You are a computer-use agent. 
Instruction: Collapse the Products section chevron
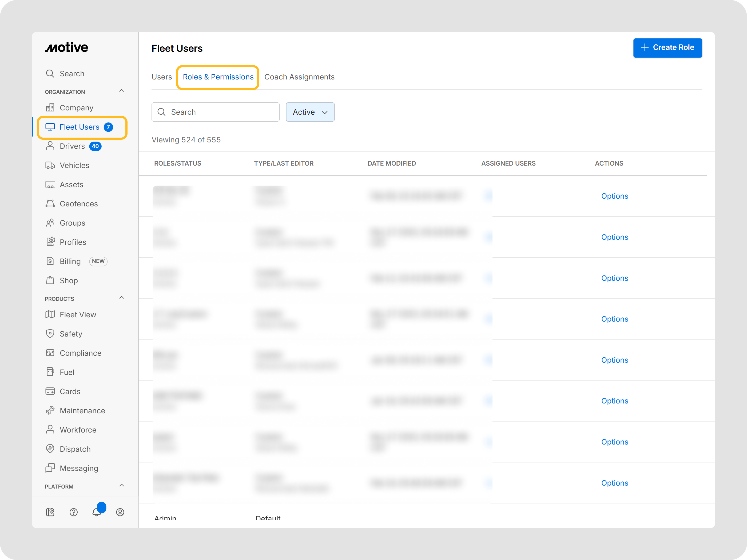pos(122,298)
